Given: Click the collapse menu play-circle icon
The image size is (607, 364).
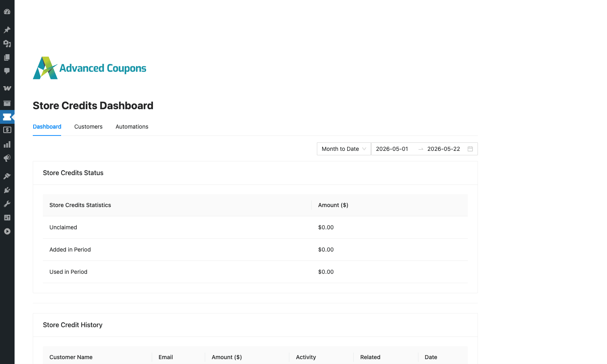Looking at the screenshot, I should pyautogui.click(x=7, y=231).
